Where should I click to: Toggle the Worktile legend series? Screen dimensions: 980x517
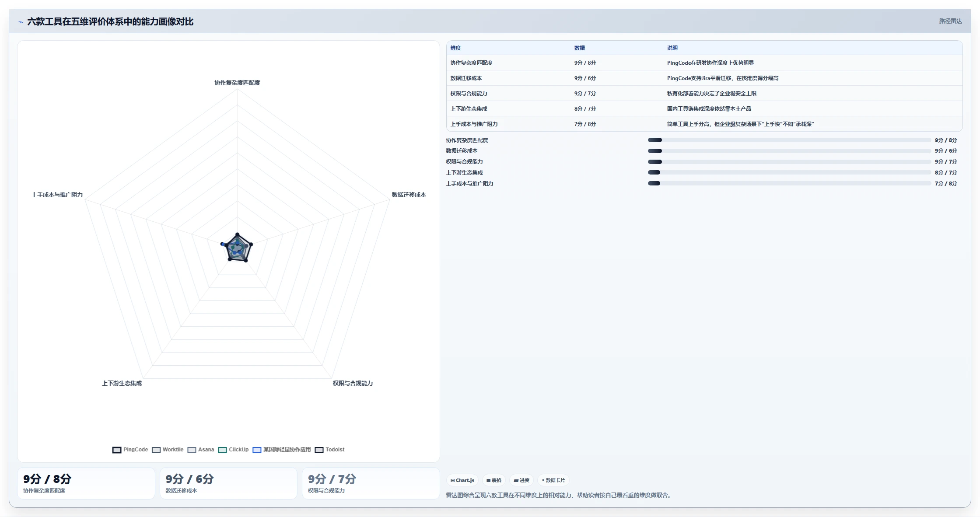point(168,450)
